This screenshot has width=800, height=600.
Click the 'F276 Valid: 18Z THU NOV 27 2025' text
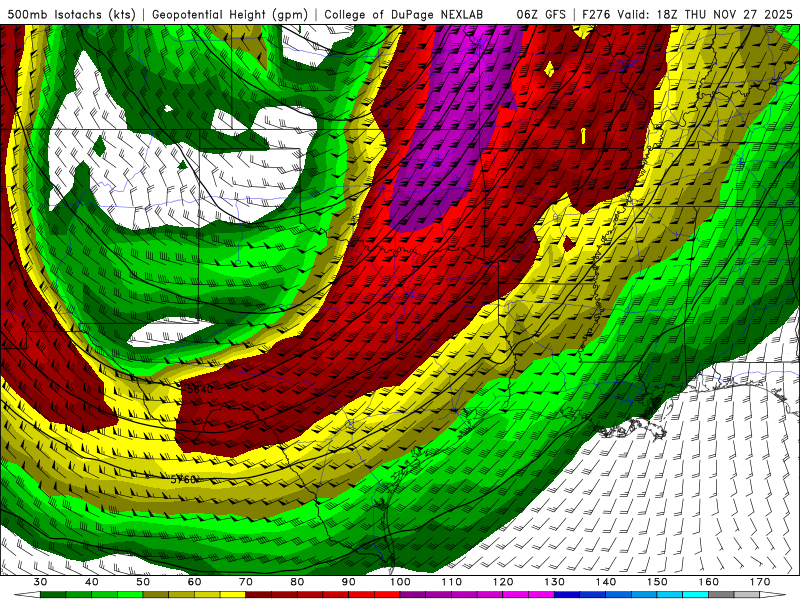(x=687, y=14)
